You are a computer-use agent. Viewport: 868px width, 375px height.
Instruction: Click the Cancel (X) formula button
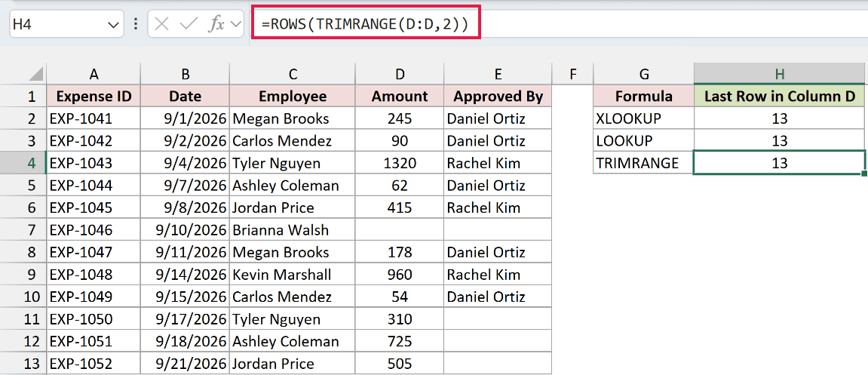tap(162, 24)
